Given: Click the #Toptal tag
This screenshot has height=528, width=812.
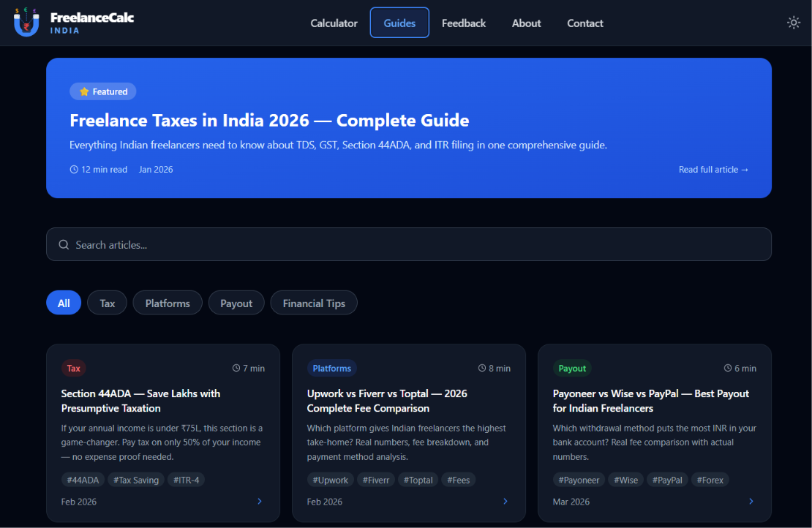Looking at the screenshot, I should coord(418,480).
